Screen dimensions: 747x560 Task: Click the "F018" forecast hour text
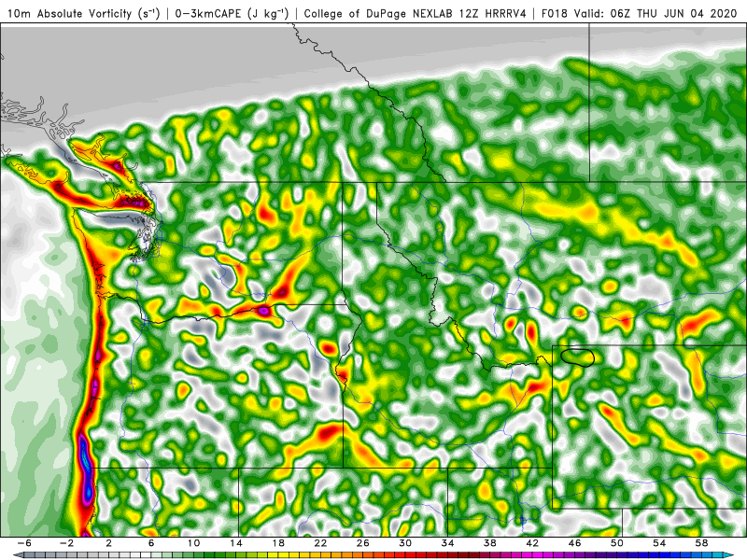(555, 14)
